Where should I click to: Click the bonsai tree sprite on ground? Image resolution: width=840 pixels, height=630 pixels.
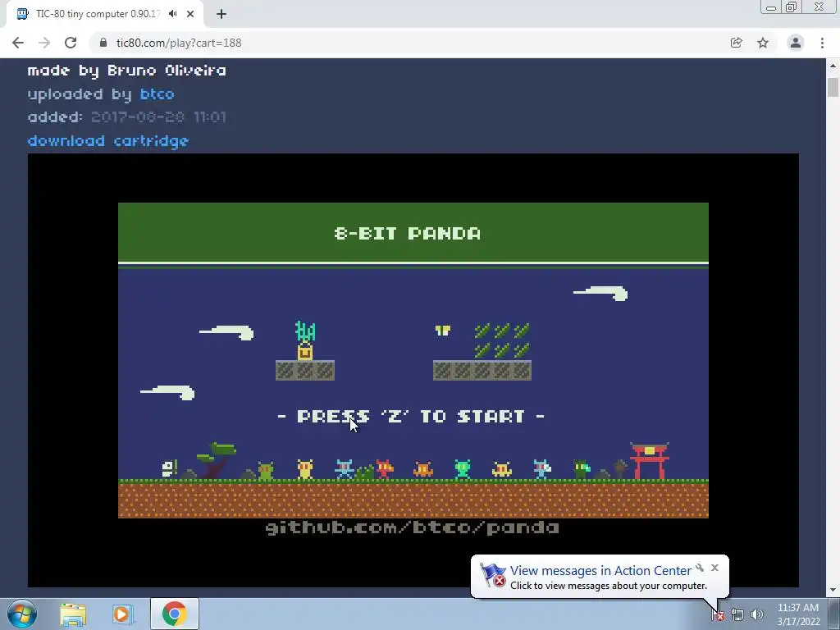216,459
